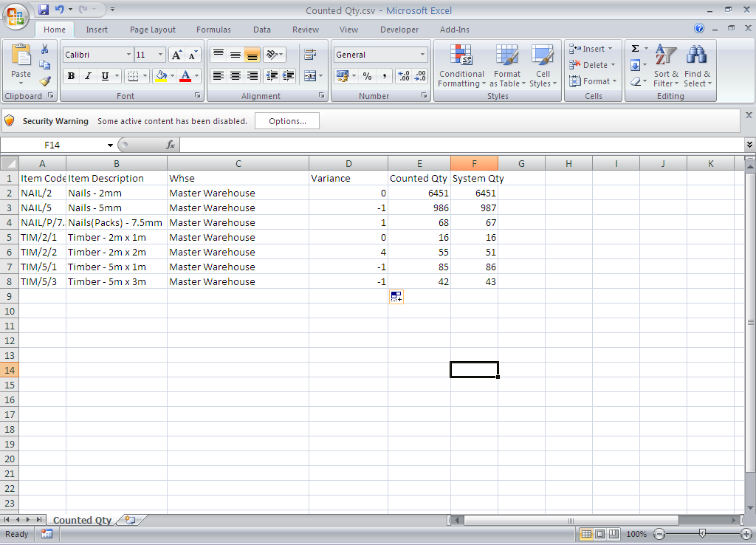Select cell B4 Nails(Packs) - 7.5mm
Screen dimensions: 756x545
click(116, 222)
